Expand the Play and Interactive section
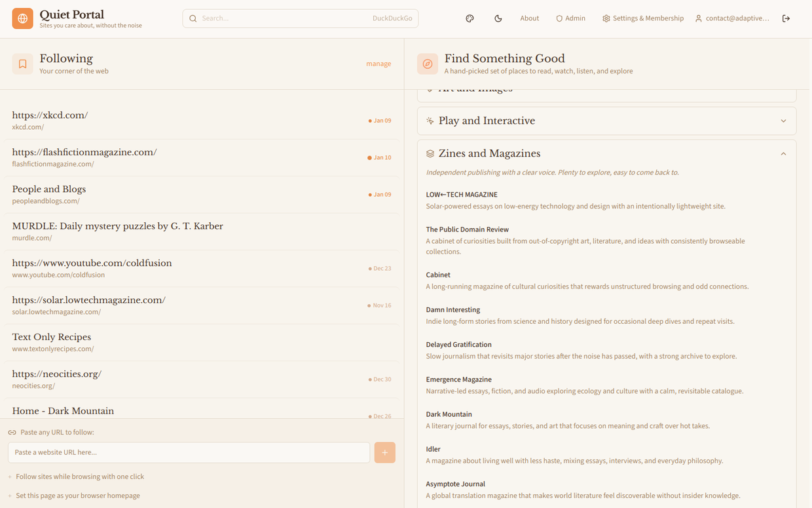The image size is (812, 508). point(783,121)
